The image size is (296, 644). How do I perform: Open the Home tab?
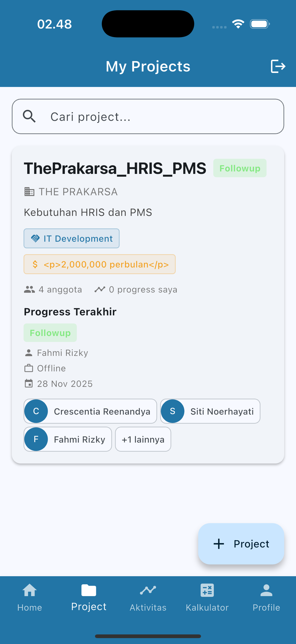(29, 598)
